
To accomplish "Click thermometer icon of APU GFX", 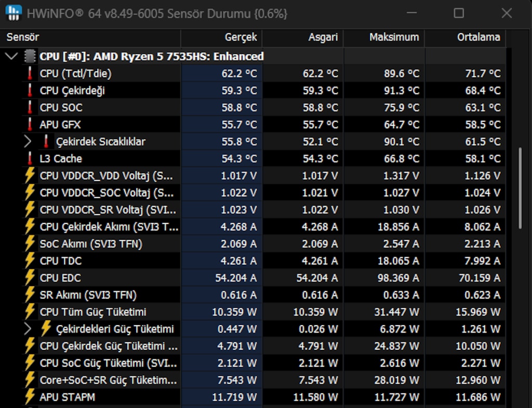I will (x=30, y=125).
